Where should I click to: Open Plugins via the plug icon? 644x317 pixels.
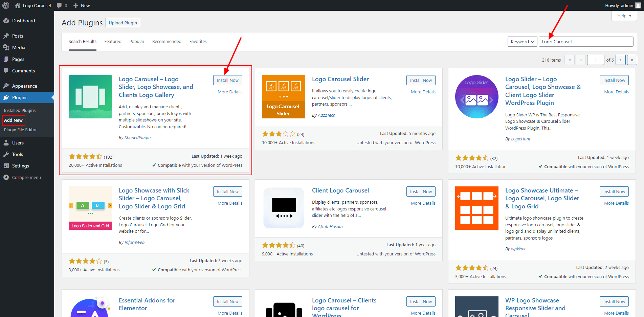(6, 97)
